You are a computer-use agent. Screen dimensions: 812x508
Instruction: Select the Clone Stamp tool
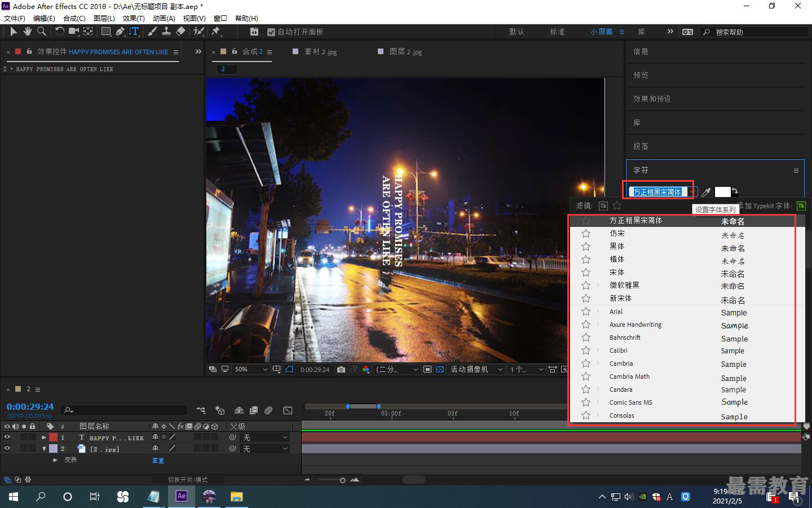pyautogui.click(x=166, y=32)
